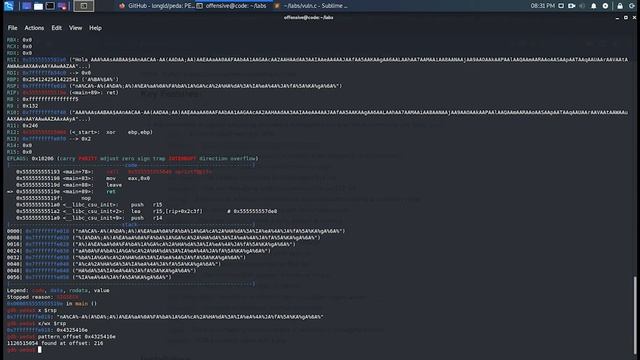640x360 pixels.
Task: Open the File menu
Action: [x=12, y=28]
